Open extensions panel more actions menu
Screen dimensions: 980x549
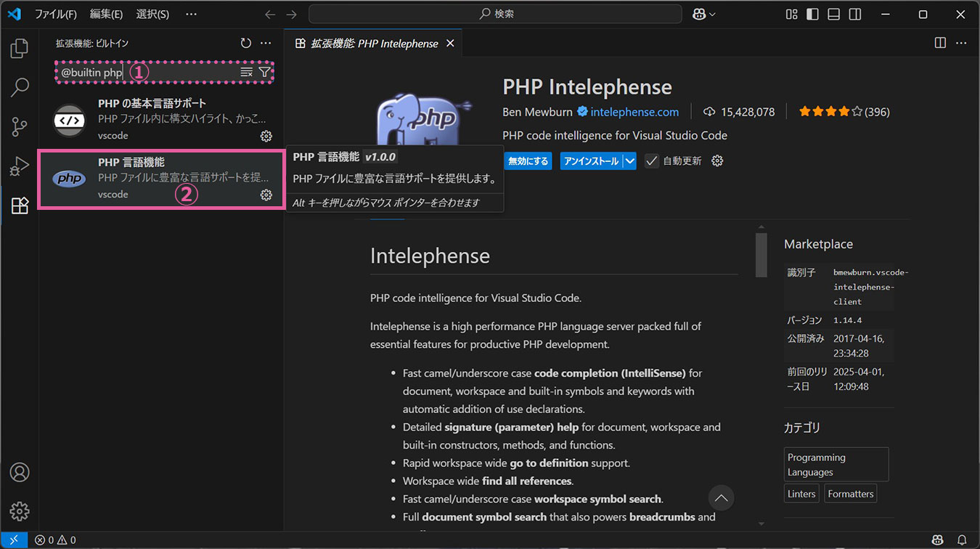click(x=266, y=44)
